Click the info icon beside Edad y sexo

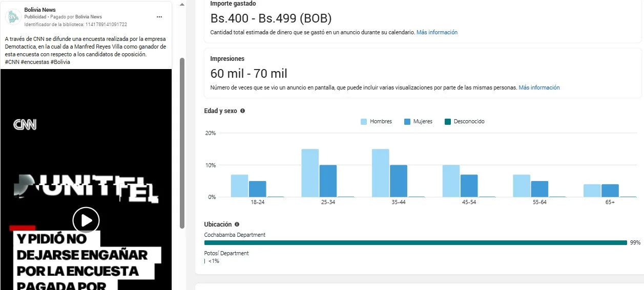tap(242, 111)
